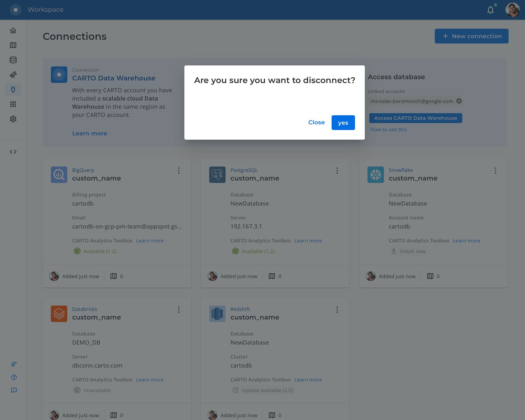Viewport: 525px width, 420px height.
Task: Click Available (1.2) in BigQuery card
Action: click(x=95, y=251)
